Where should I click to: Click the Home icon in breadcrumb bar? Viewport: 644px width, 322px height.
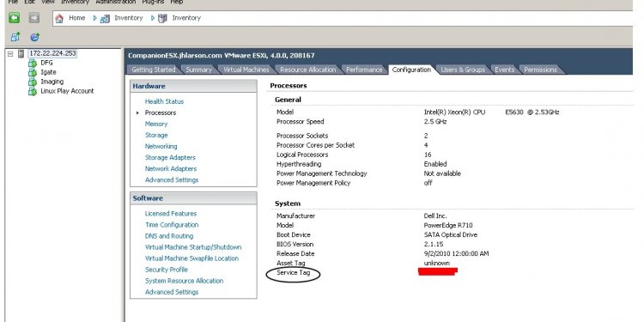[59, 18]
